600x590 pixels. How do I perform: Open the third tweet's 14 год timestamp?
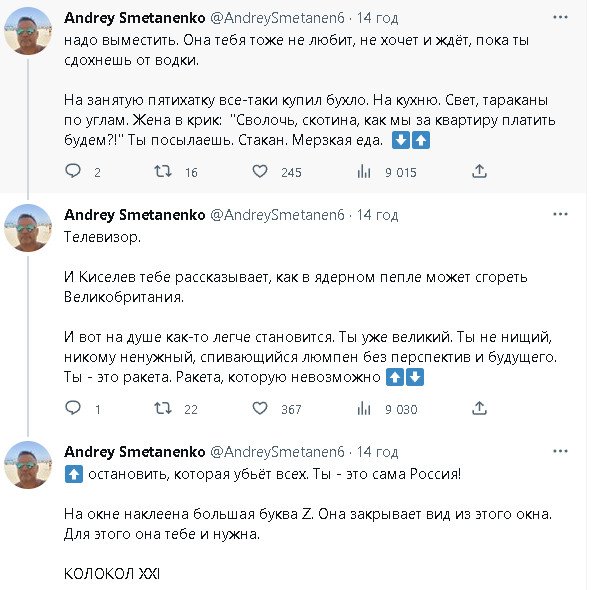[x=377, y=451]
